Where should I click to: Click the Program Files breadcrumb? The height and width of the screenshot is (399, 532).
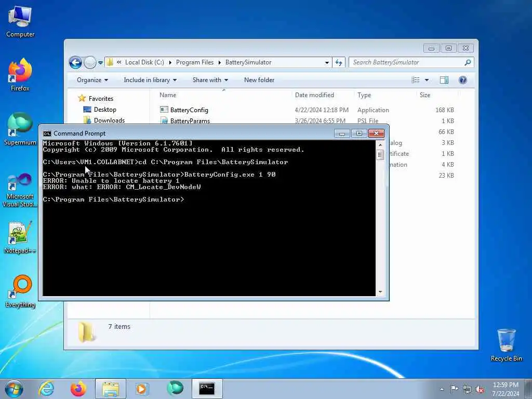[195, 62]
